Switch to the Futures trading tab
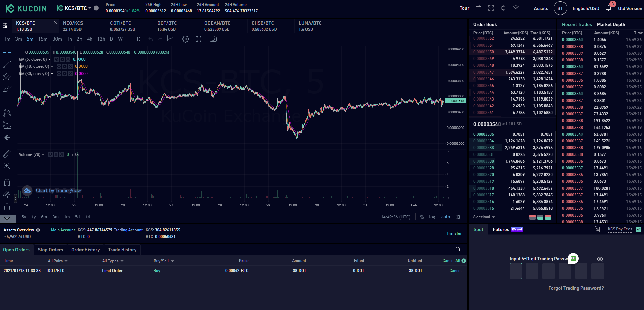The height and width of the screenshot is (310, 644). pyautogui.click(x=508, y=229)
